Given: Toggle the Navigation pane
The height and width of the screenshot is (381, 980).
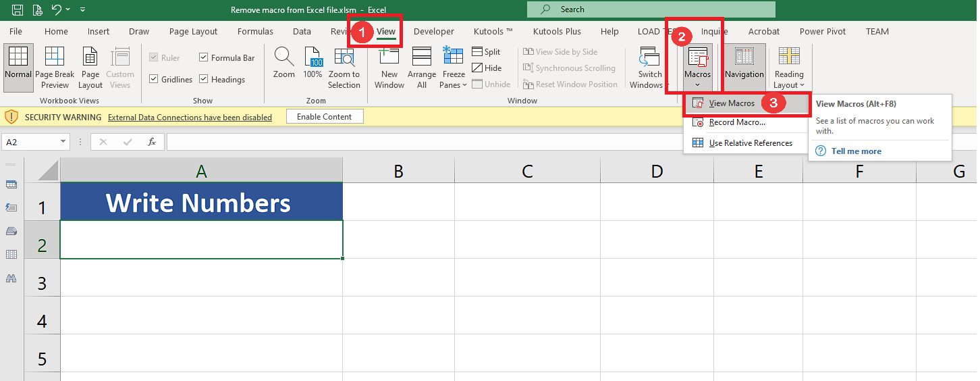Looking at the screenshot, I should (x=744, y=68).
